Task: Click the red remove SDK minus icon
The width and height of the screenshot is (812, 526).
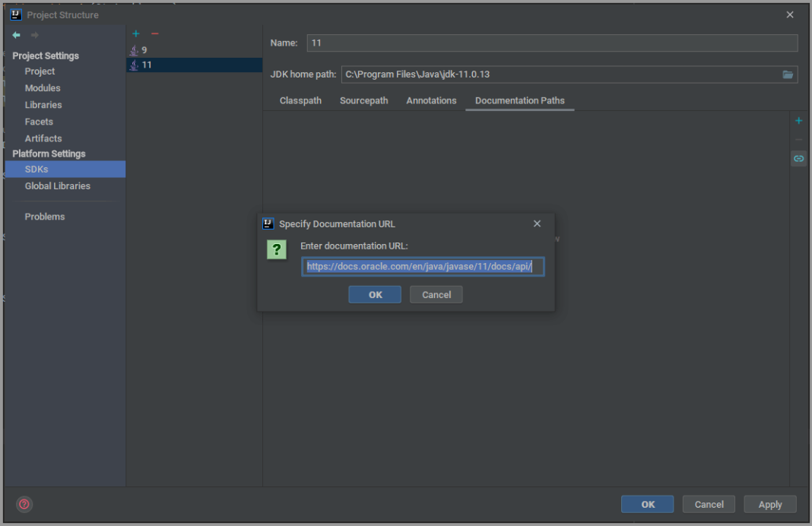Action: point(154,34)
